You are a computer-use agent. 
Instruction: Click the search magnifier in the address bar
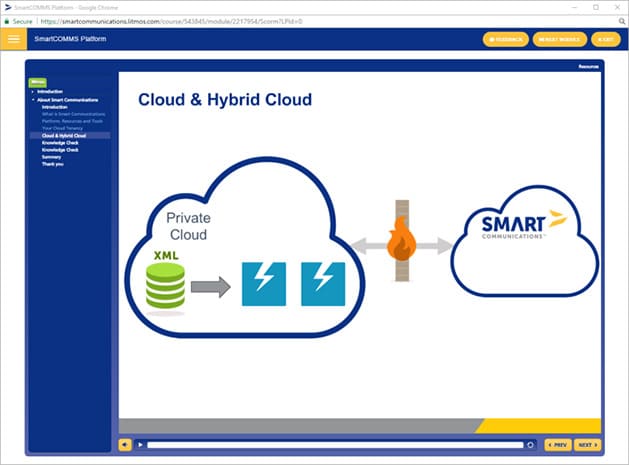point(621,21)
